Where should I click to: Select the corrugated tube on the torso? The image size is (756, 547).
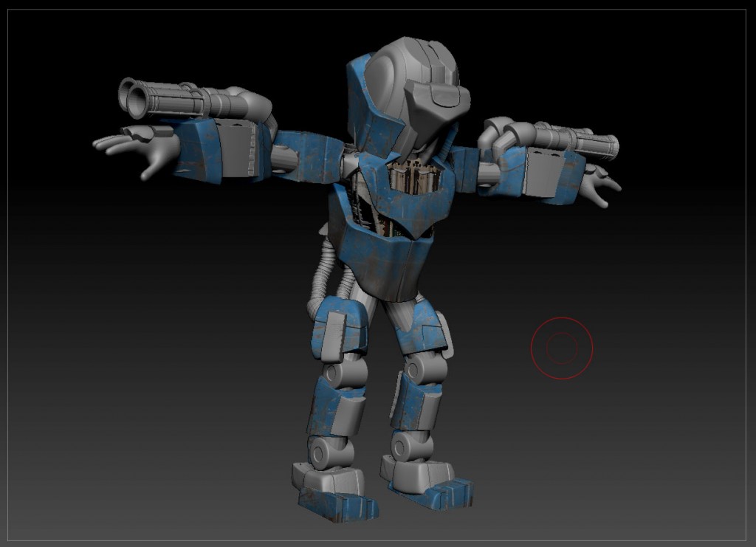pyautogui.click(x=325, y=273)
